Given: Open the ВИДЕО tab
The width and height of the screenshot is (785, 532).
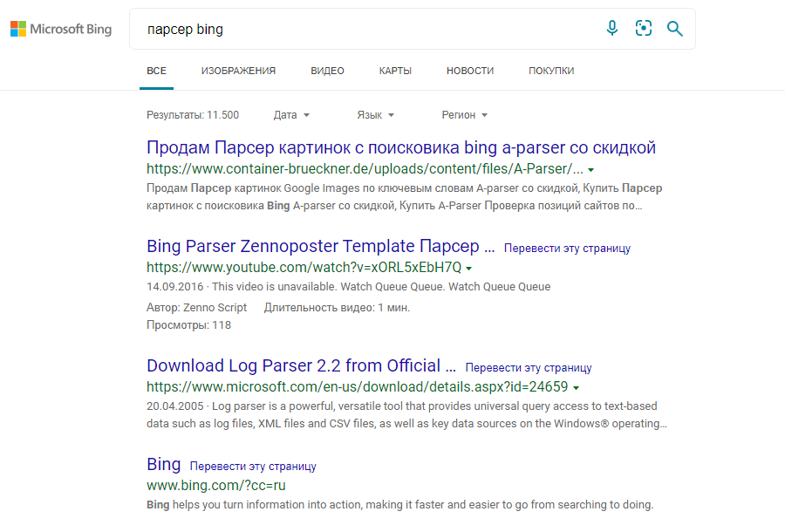Looking at the screenshot, I should tap(327, 71).
